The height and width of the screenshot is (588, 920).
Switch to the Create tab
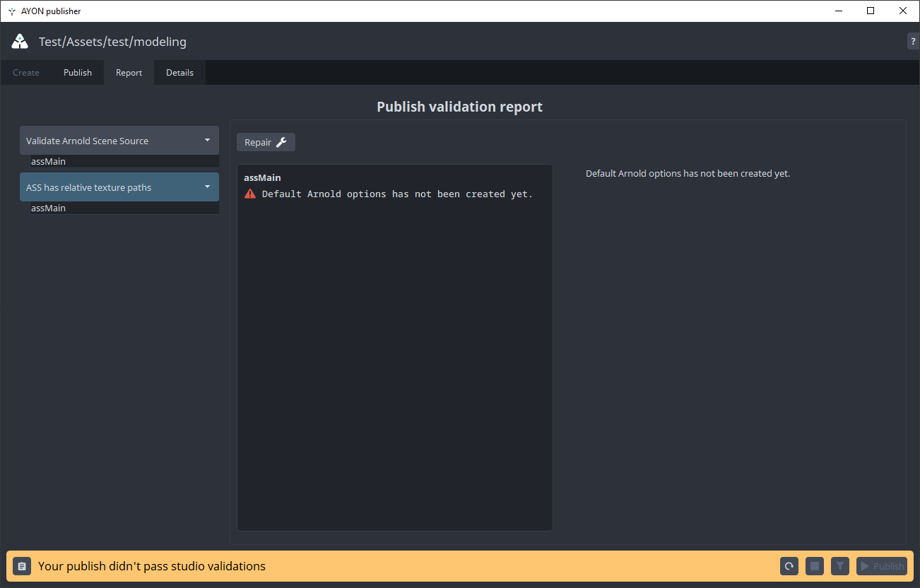click(x=26, y=72)
